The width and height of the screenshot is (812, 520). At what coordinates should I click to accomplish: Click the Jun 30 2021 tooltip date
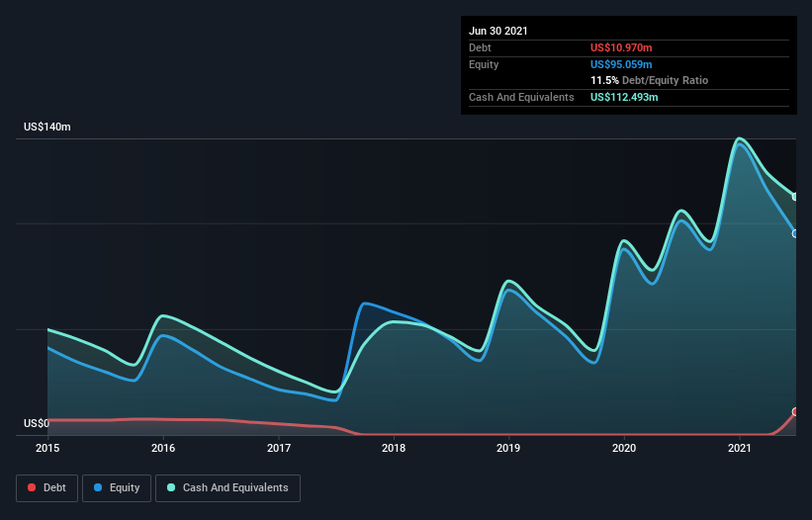(x=498, y=31)
